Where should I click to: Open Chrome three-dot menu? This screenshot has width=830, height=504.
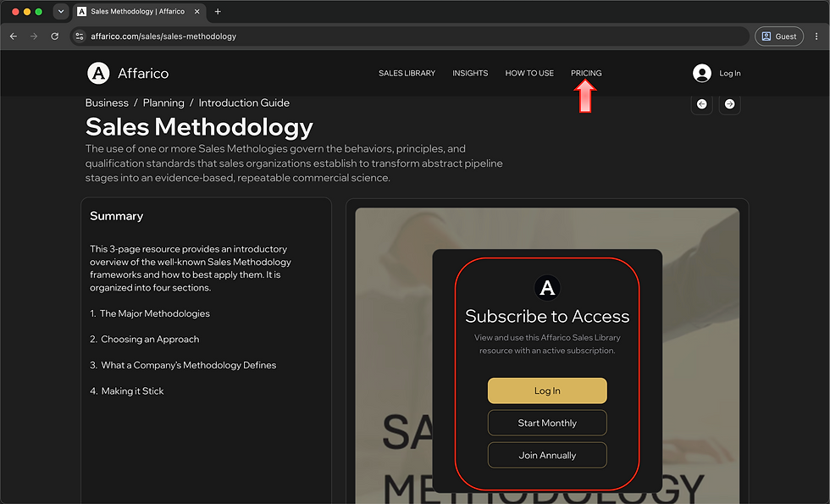tap(816, 36)
